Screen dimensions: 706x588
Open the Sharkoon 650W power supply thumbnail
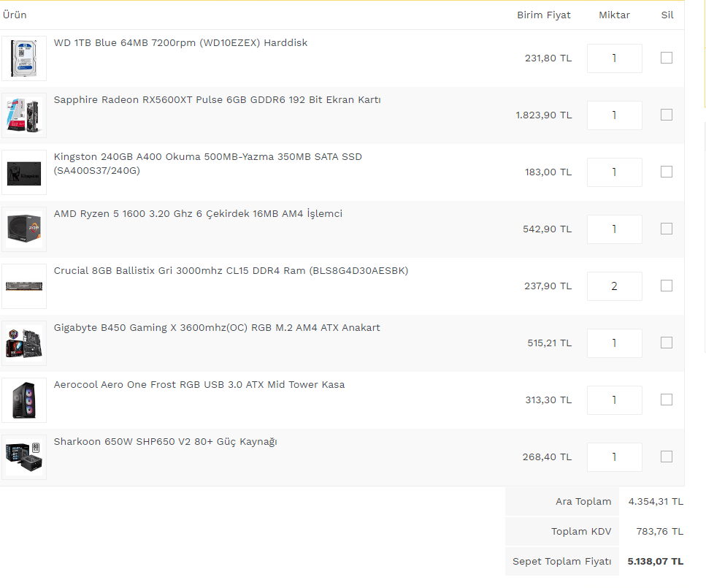coord(24,457)
